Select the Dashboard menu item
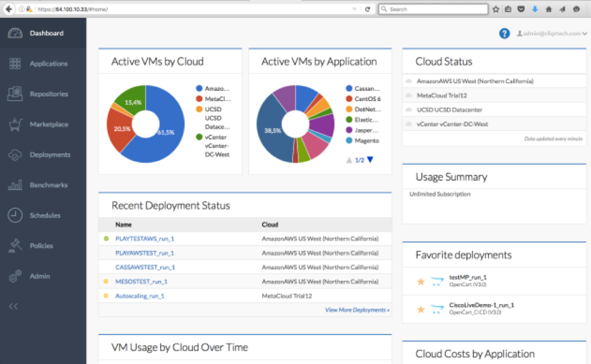Viewport: 591px width, 364px height. click(x=43, y=33)
